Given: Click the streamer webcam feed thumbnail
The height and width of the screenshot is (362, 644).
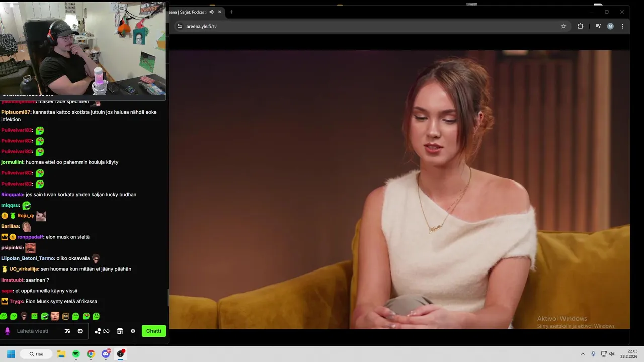Looking at the screenshot, I should pos(83,49).
